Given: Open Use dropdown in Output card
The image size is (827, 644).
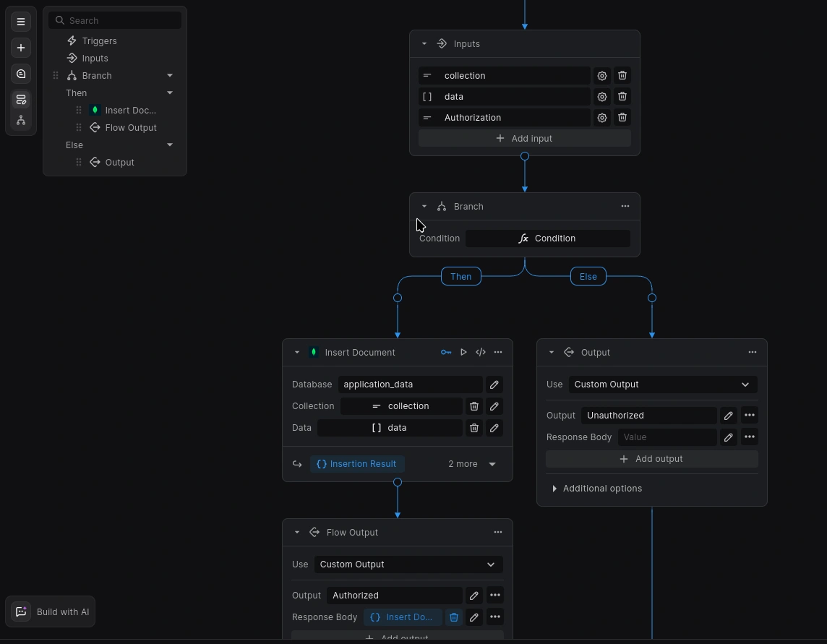Looking at the screenshot, I should [663, 385].
